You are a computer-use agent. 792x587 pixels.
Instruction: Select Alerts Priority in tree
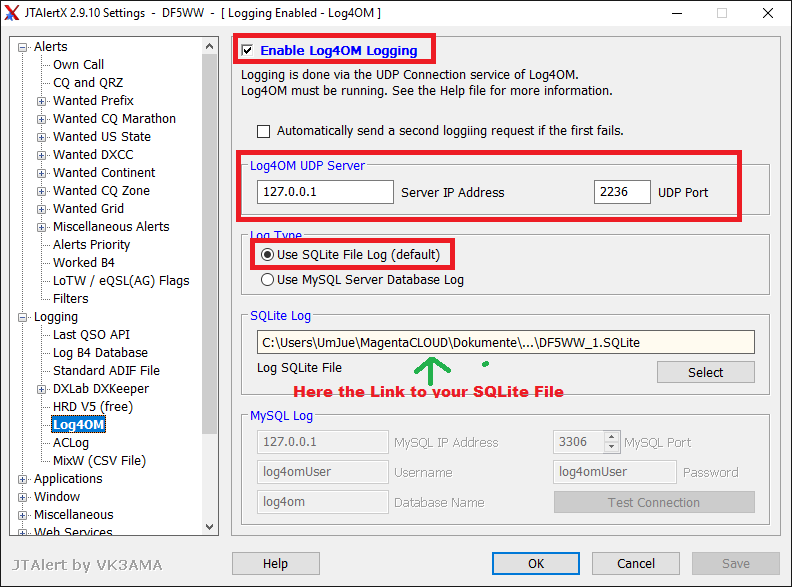coord(91,244)
